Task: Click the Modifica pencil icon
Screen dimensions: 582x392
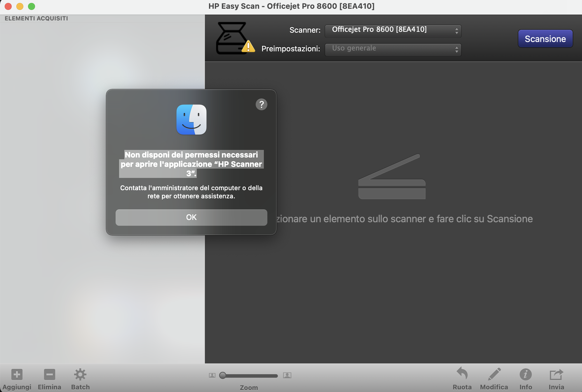Action: (x=494, y=374)
